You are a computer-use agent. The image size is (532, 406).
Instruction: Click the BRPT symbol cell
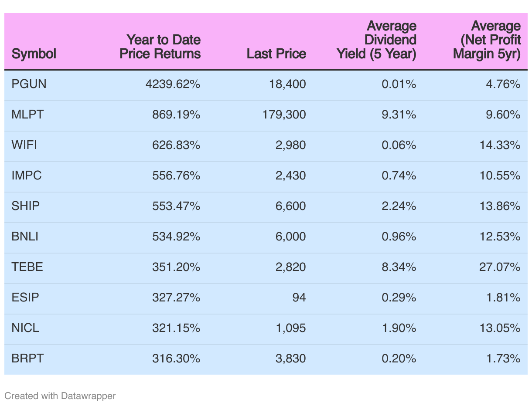click(28, 359)
